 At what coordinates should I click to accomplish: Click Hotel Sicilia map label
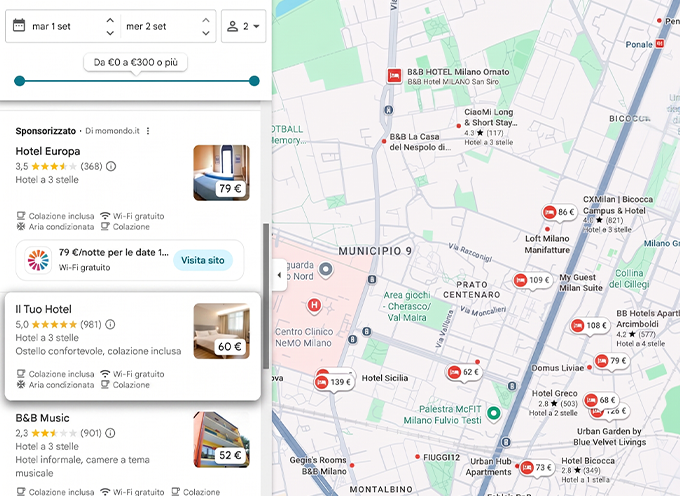(385, 378)
